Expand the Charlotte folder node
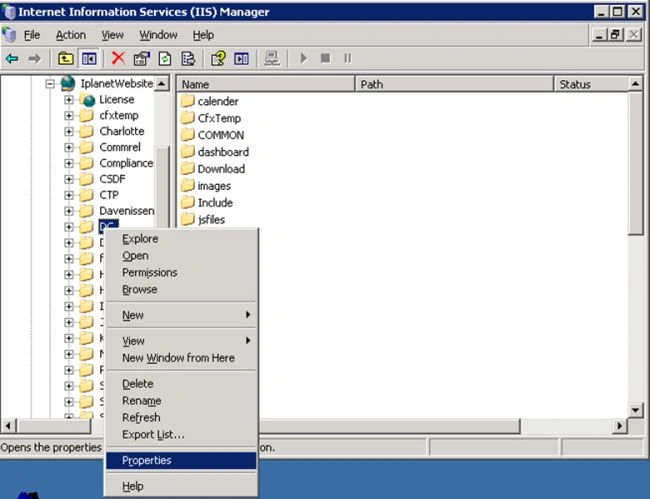Screen dimensions: 650x499 [69, 132]
